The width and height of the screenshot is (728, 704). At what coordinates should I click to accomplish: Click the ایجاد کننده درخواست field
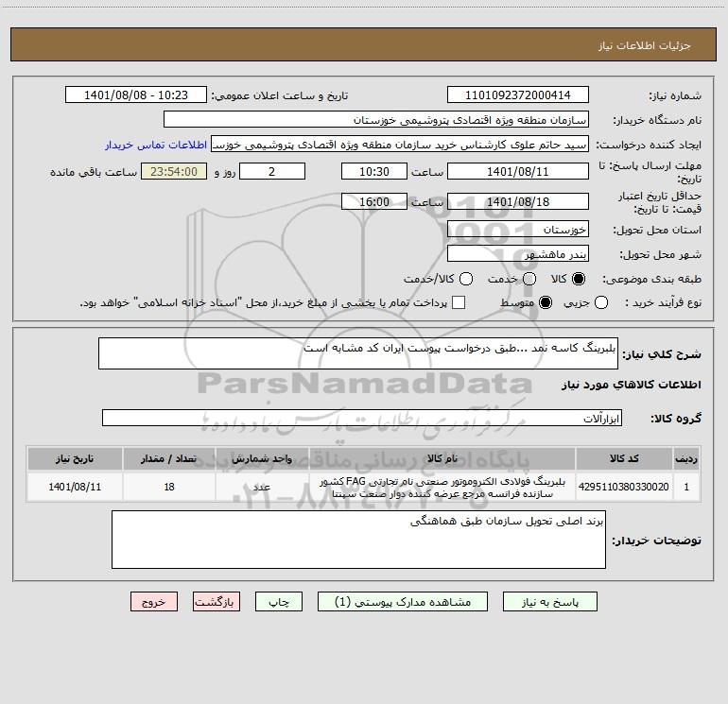[400, 144]
